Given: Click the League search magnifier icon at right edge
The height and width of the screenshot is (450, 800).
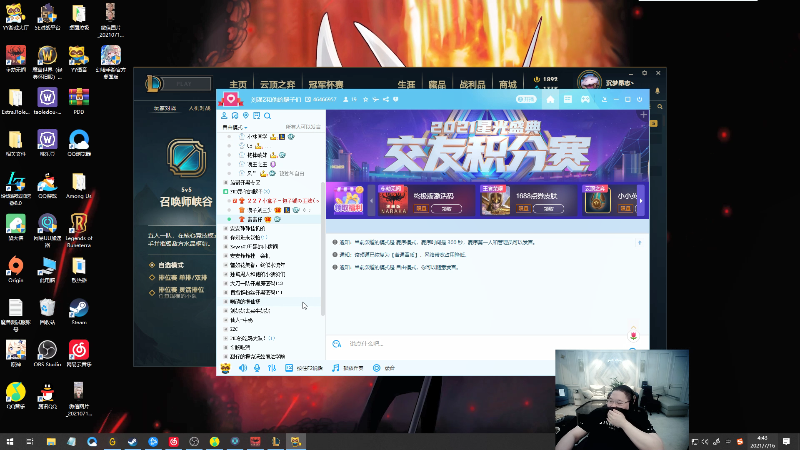Looking at the screenshot, I should [660, 107].
